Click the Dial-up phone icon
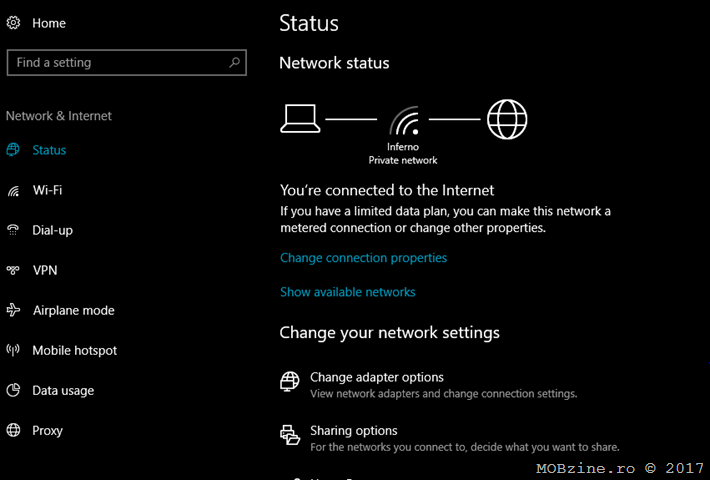 point(13,230)
